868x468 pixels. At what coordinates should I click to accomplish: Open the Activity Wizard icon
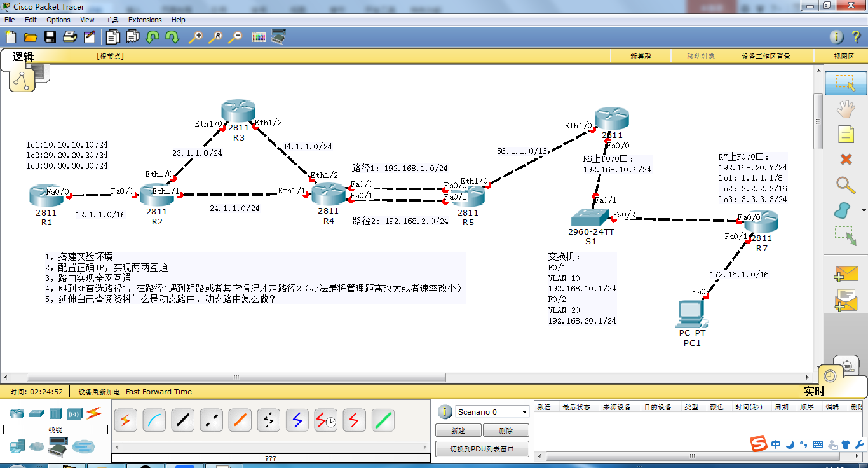click(90, 37)
